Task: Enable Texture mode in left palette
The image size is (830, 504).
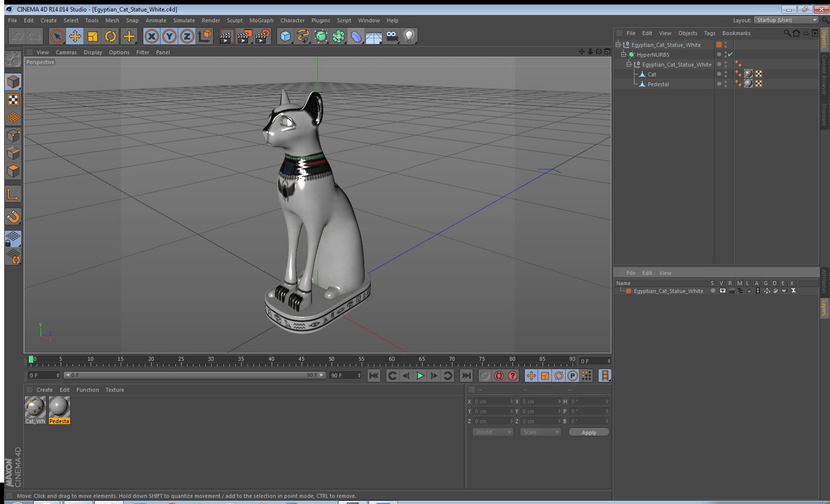Action: 13,99
